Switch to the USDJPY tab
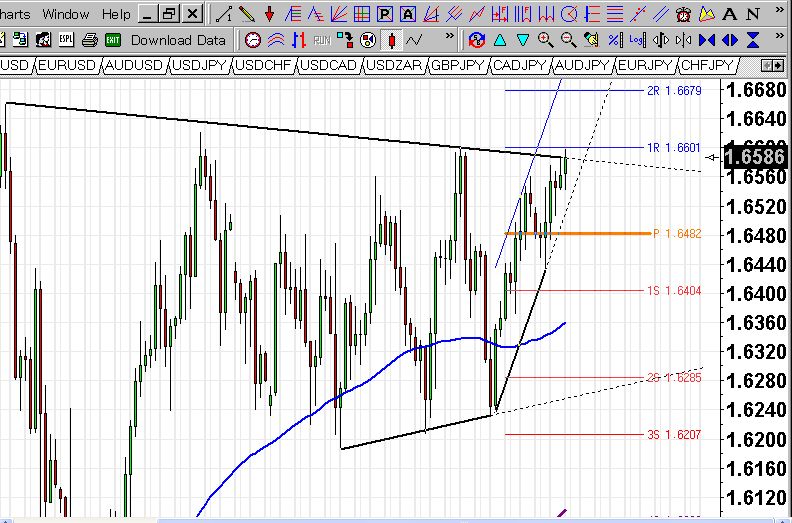792x523 pixels. coord(199,65)
